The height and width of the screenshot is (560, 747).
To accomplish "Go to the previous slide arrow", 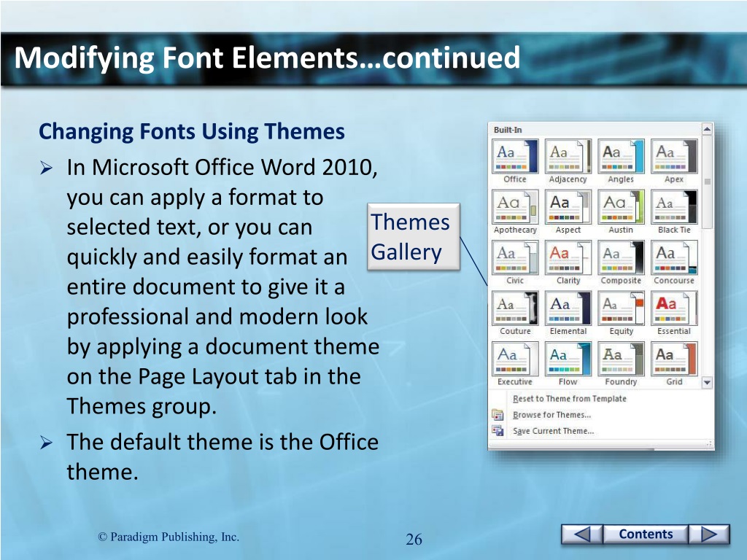I will tap(582, 534).
